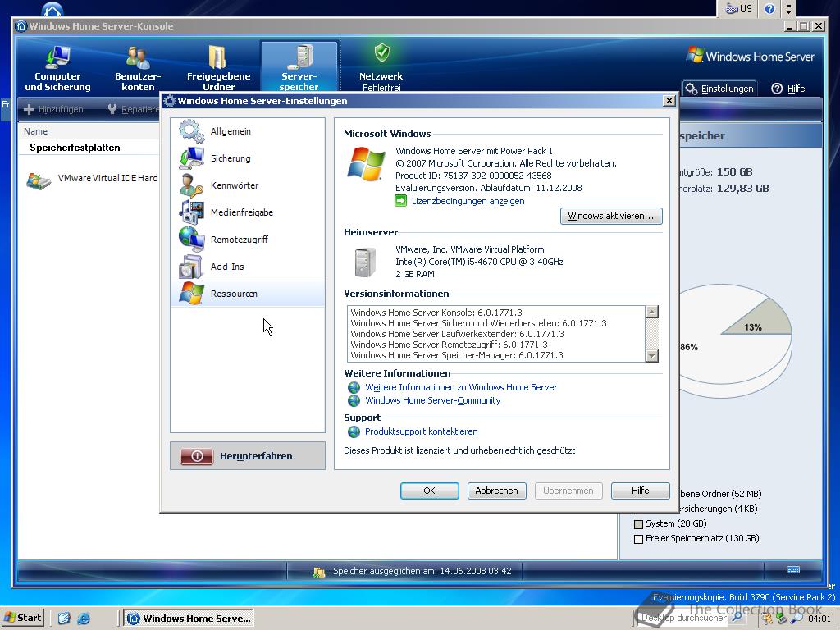Viewport: 840px width, 630px height.
Task: Open Weitere Informationen zu Windows Home Server
Action: tap(461, 387)
